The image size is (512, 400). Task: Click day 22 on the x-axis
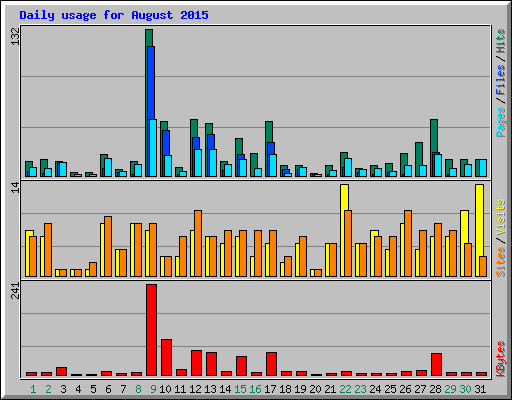point(345,389)
